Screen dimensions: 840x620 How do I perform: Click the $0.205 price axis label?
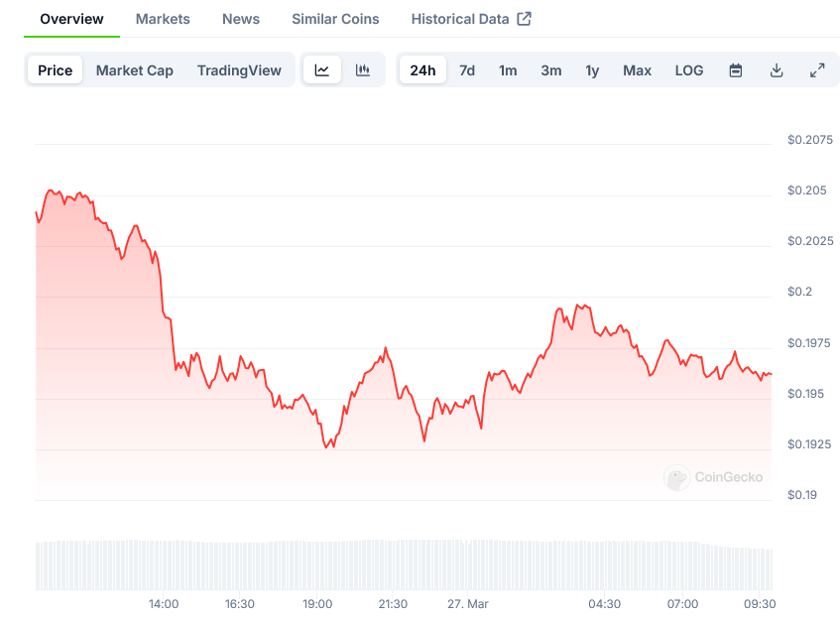[807, 190]
